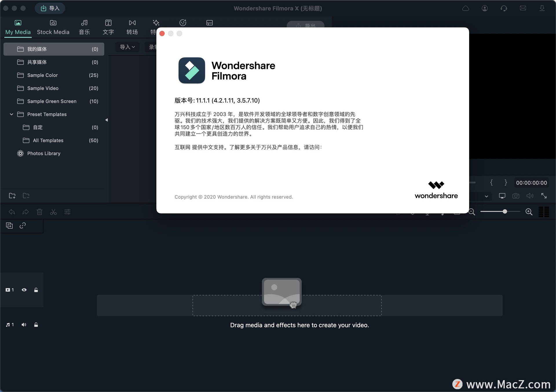556x392 pixels.
Task: Click the redo arrow icon
Action: 25,212
